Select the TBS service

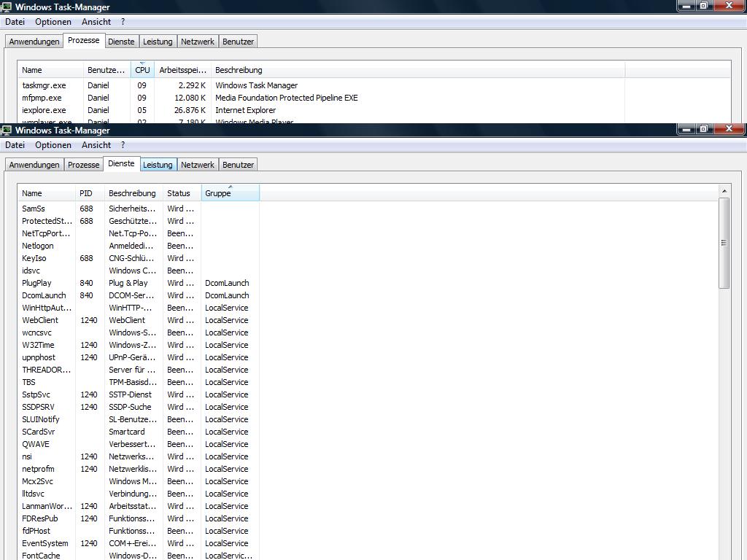[x=28, y=382]
